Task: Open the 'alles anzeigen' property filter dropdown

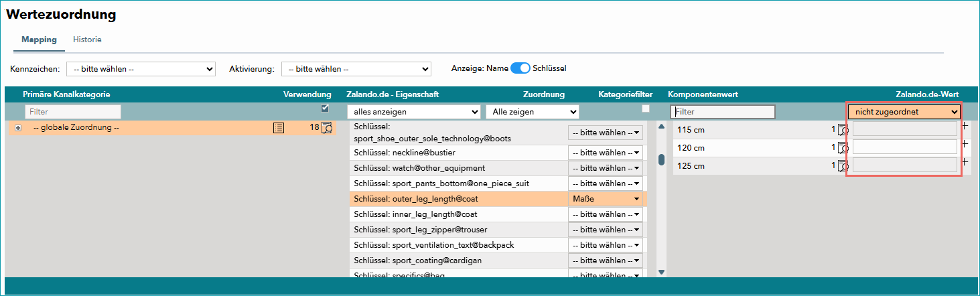Action: click(x=414, y=112)
